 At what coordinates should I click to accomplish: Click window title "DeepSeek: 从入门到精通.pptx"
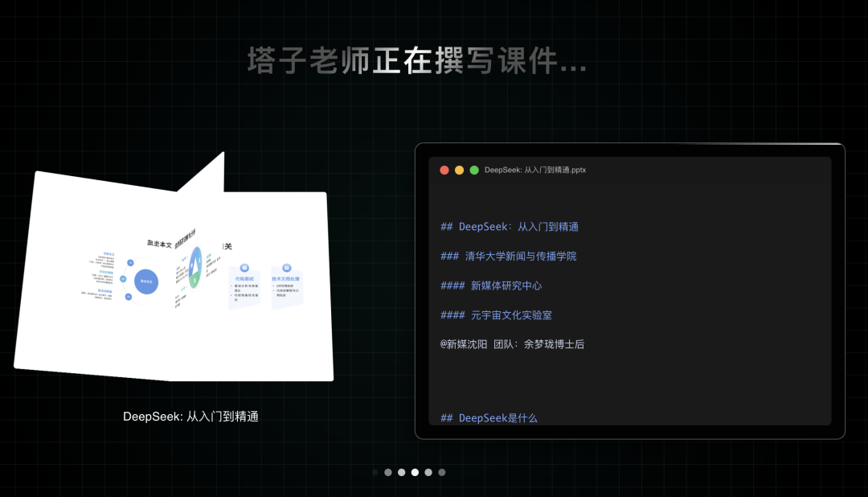tap(534, 170)
